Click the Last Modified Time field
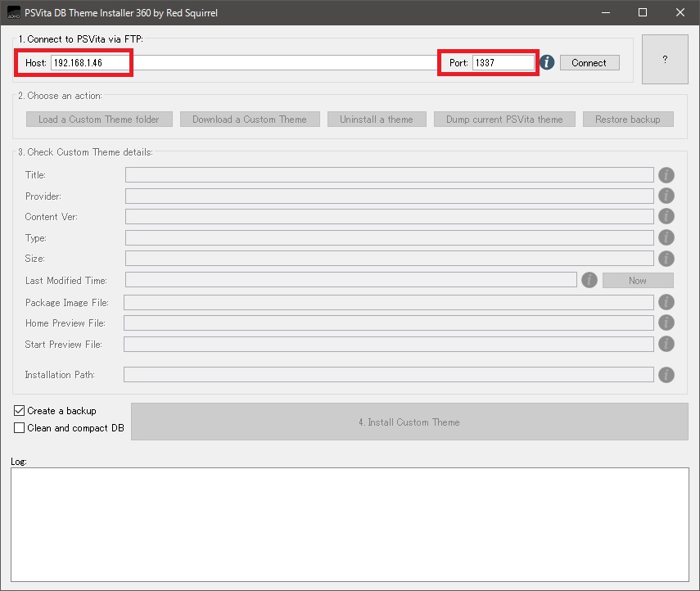 pos(351,280)
